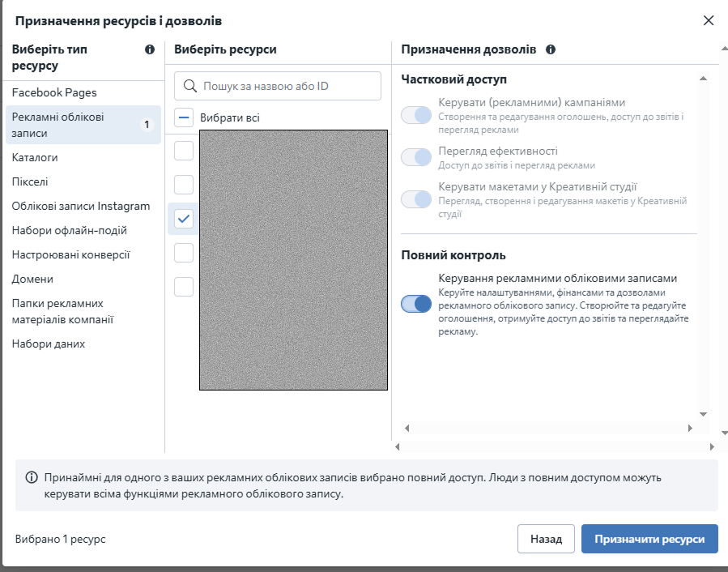Image resolution: width=728 pixels, height=572 pixels.
Task: Toggle the 'Вибрати всі' checkbox
Action: 184,117
